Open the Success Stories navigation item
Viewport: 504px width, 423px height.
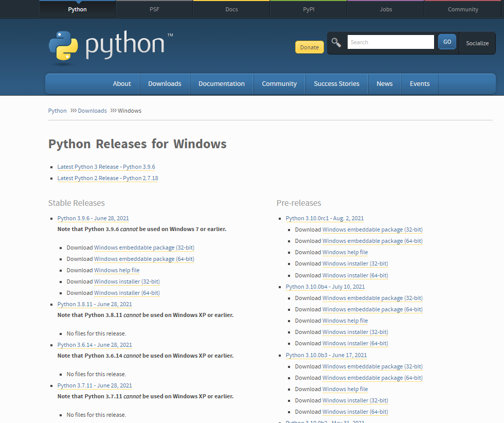tap(336, 84)
